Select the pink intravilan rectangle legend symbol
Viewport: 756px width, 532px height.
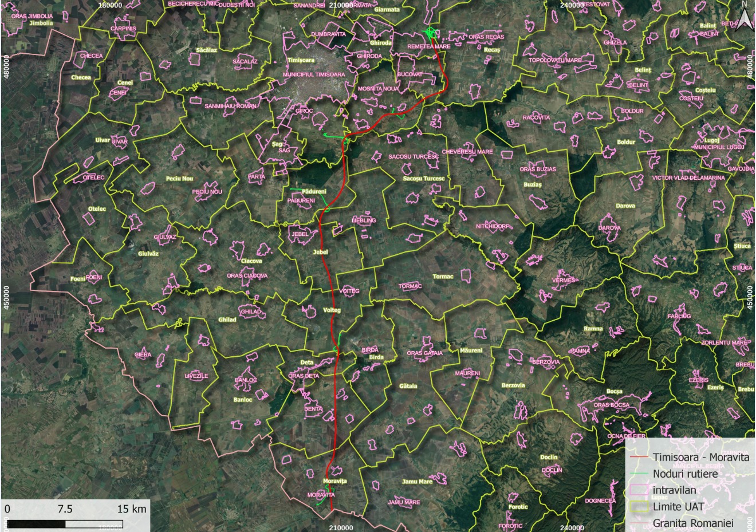point(639,490)
